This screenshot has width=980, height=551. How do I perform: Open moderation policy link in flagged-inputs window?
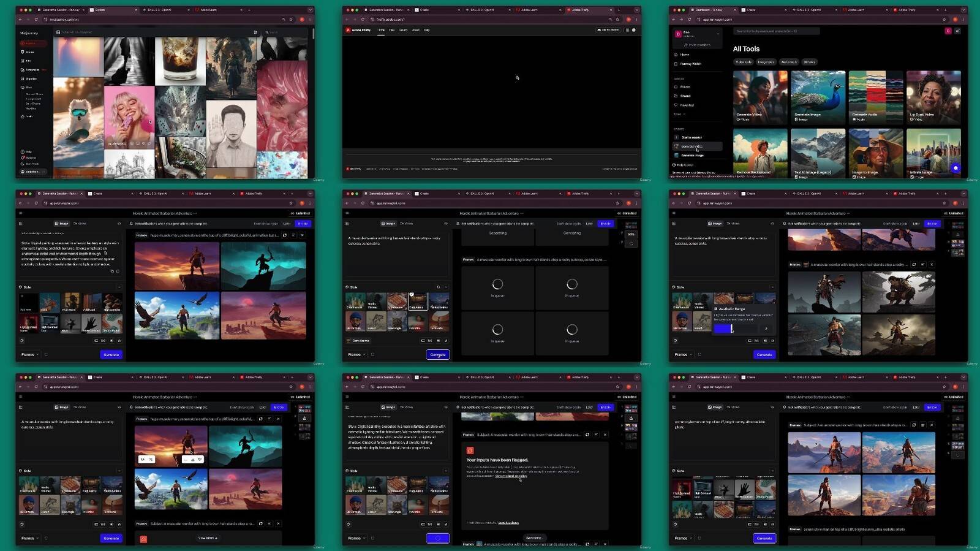pos(511,476)
